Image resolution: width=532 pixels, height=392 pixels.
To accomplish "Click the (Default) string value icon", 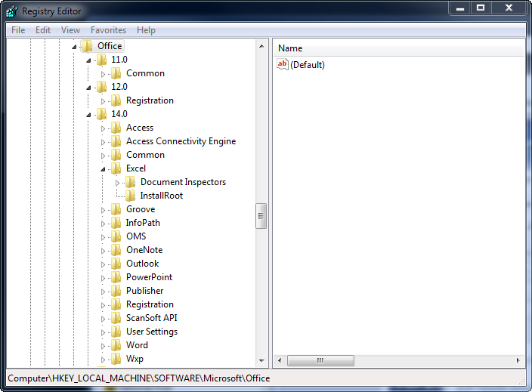I will coord(283,64).
